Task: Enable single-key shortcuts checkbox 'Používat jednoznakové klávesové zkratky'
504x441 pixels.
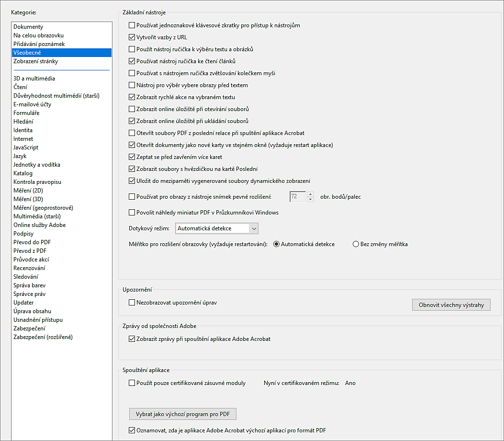Action: tap(132, 25)
